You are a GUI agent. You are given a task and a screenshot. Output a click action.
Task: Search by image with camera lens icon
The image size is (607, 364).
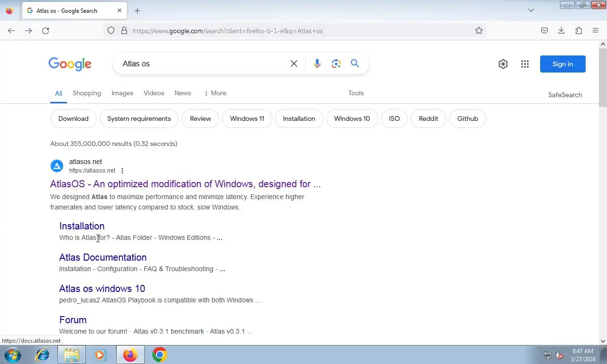point(336,64)
